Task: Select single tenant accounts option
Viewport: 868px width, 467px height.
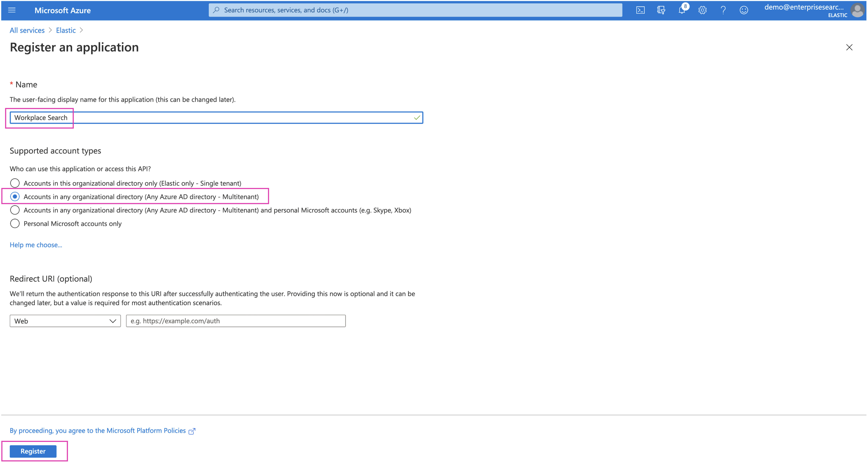Action: tap(15, 183)
